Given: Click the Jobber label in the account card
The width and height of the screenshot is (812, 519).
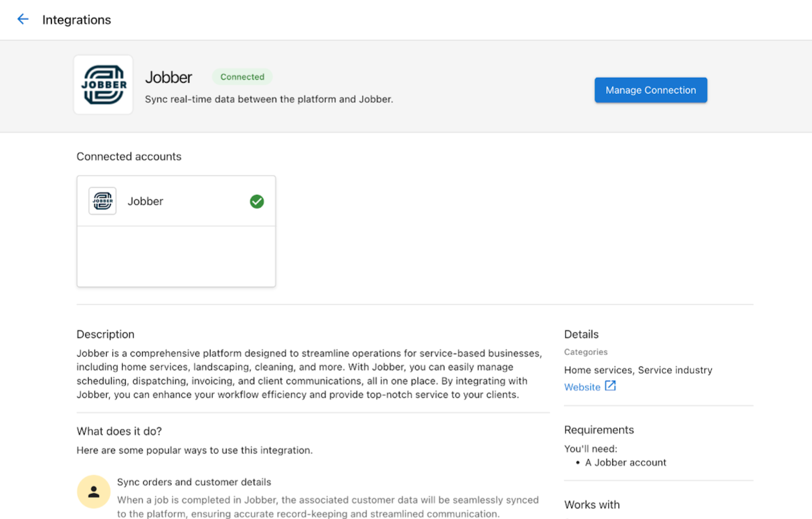Looking at the screenshot, I should [x=145, y=201].
